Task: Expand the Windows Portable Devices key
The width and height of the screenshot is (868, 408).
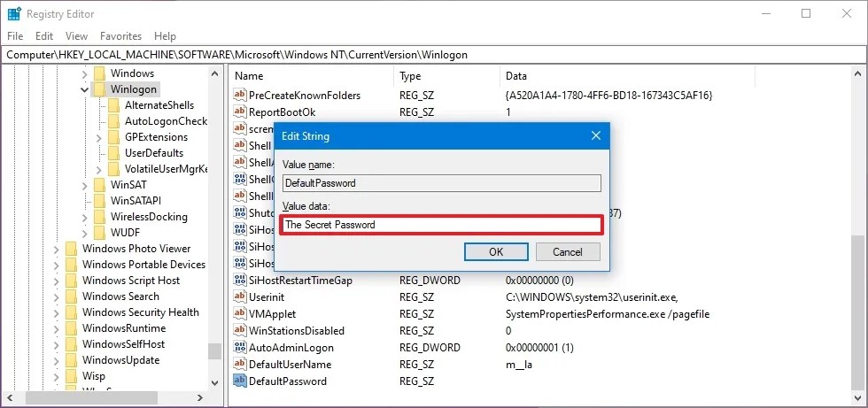Action: tap(56, 265)
